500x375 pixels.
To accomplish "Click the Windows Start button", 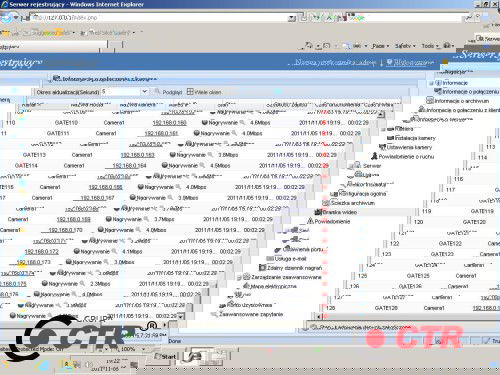I will (166, 356).
